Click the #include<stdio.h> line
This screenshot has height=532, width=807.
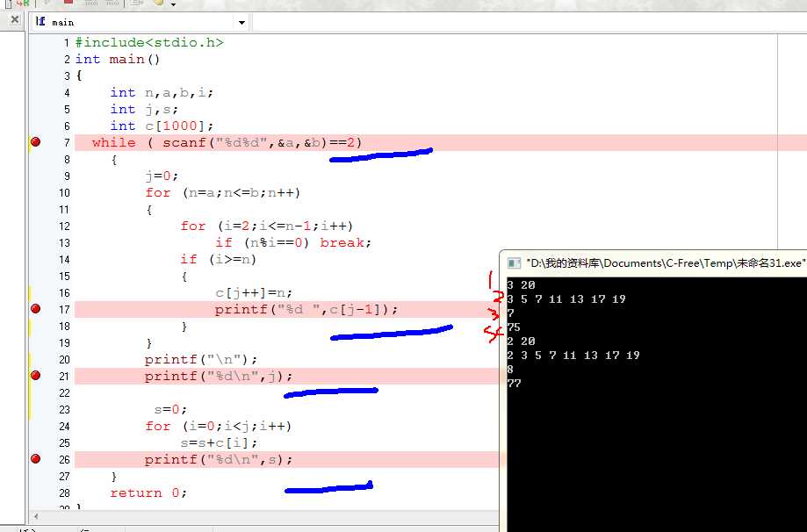(x=149, y=42)
